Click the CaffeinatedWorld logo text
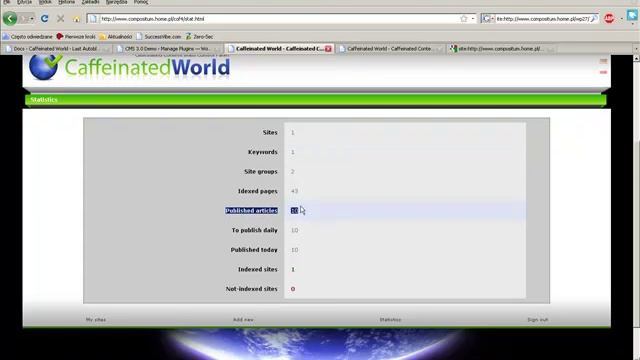 click(x=147, y=67)
